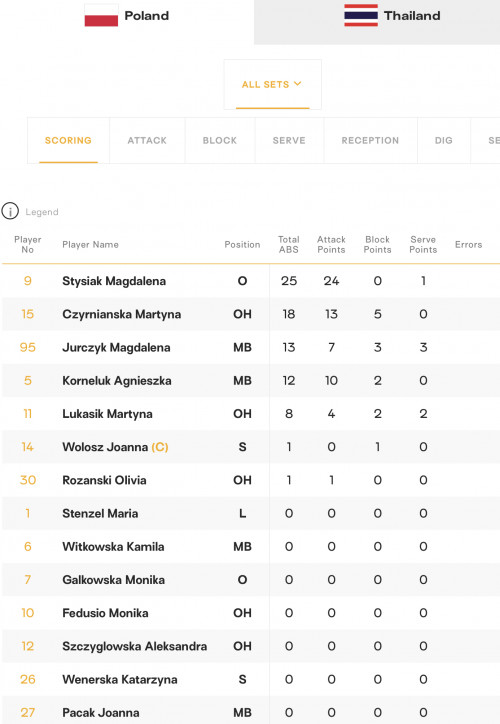500x724 pixels.
Task: Click the Serve Points column header
Action: [x=423, y=245]
